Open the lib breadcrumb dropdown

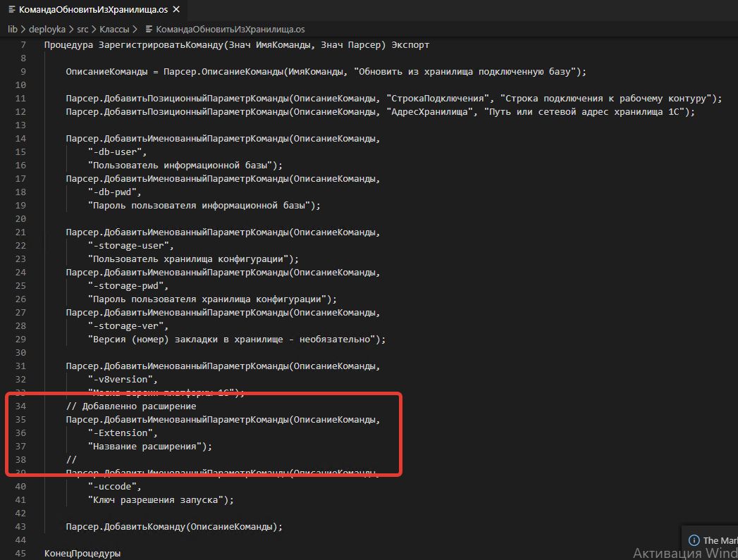13,29
